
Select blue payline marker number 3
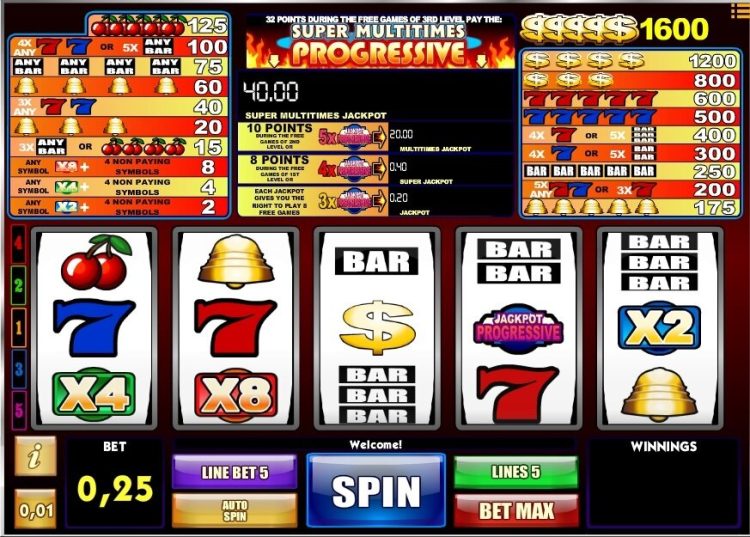coord(18,369)
